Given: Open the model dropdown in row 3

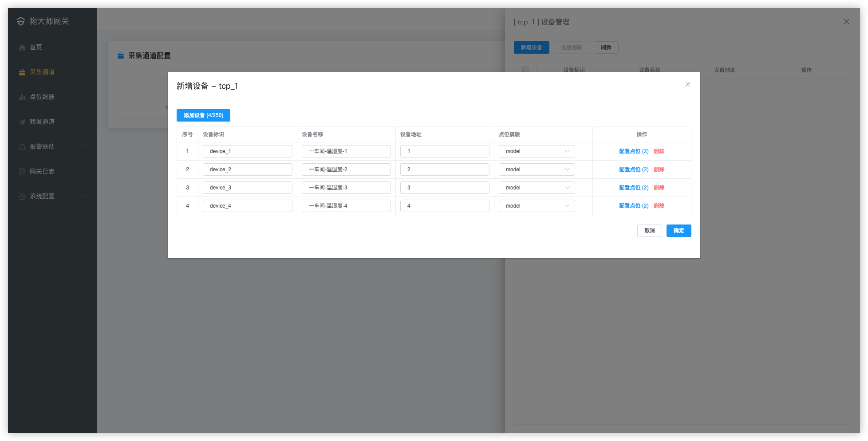Looking at the screenshot, I should click(x=537, y=188).
